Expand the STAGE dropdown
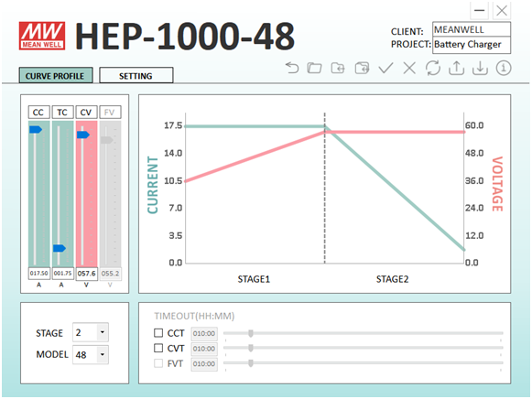Screen dimensions: 532x399 tap(103, 332)
